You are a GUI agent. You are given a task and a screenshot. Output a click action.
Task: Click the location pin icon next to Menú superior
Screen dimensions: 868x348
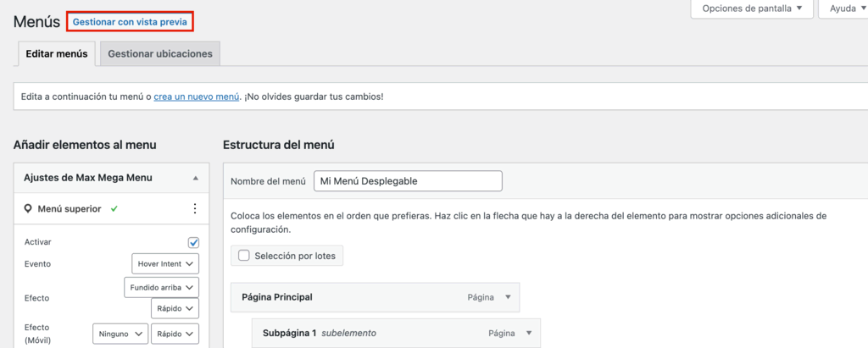coord(28,209)
